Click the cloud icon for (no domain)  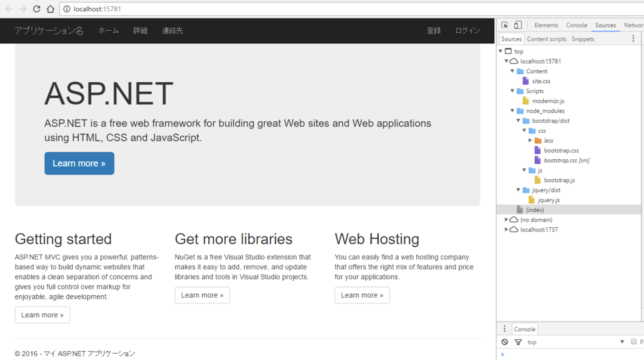[x=514, y=220]
